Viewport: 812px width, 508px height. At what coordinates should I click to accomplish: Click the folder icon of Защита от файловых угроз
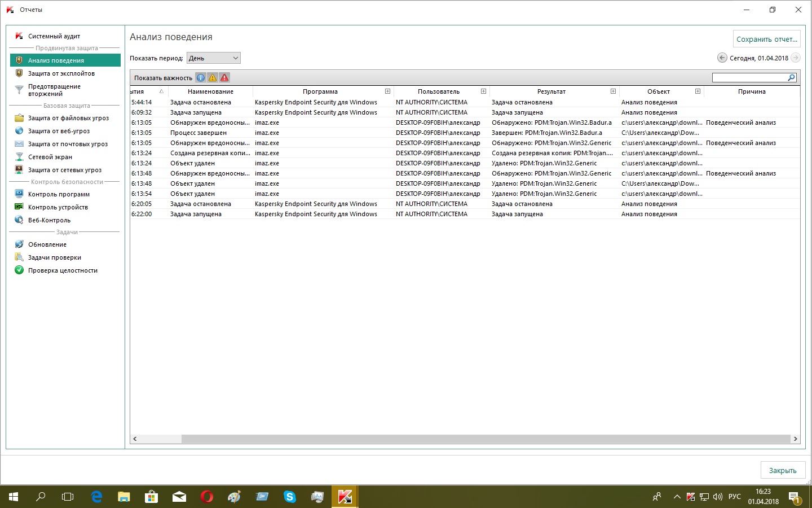click(x=19, y=118)
